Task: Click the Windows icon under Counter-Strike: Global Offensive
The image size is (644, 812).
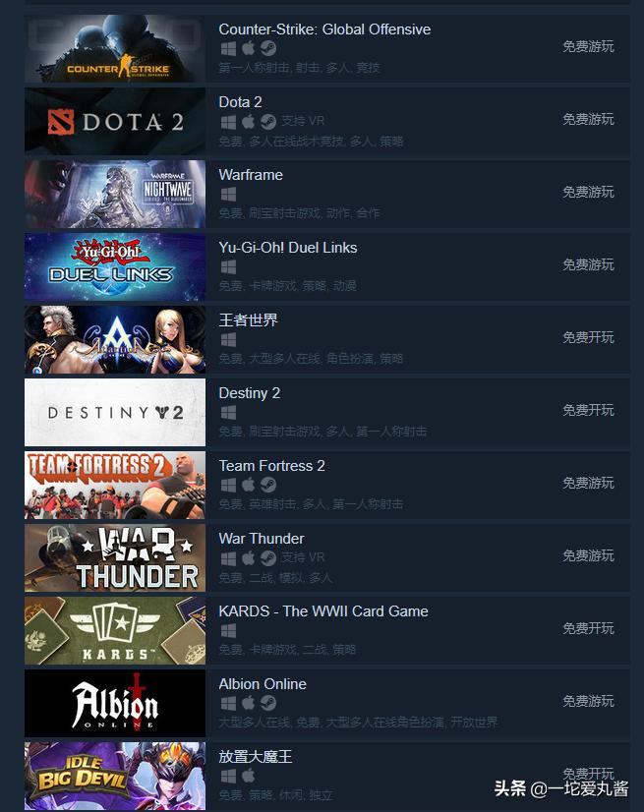Action: (x=228, y=49)
